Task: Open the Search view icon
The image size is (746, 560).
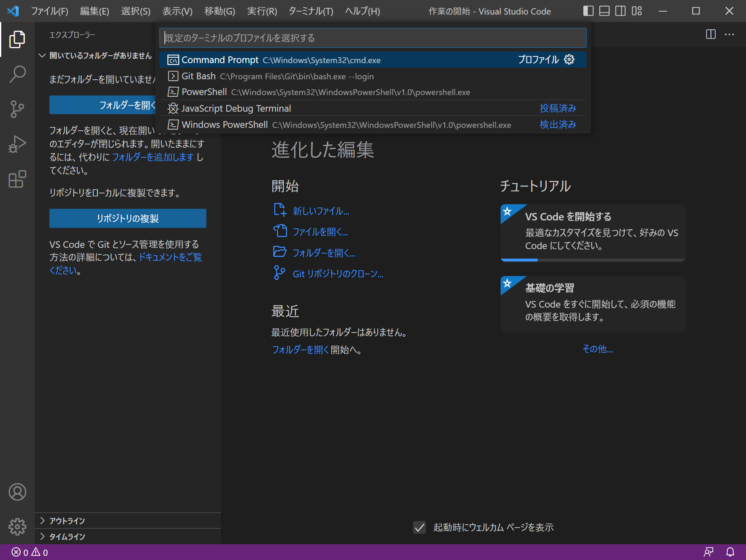Action: (17, 74)
